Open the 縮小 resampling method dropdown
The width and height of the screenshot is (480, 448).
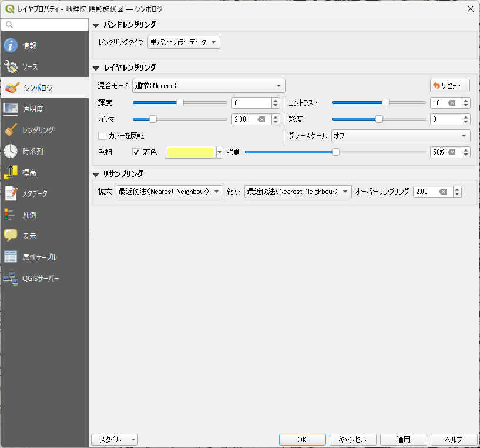click(298, 192)
